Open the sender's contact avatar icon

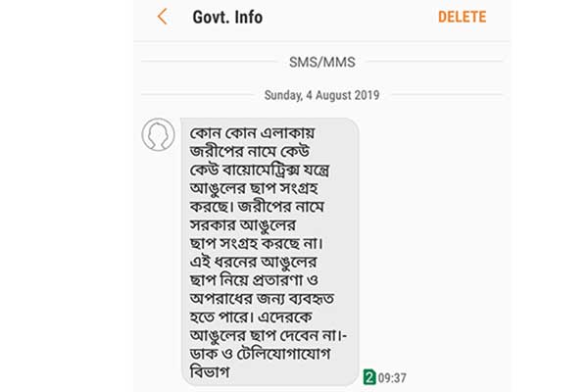click(158, 134)
